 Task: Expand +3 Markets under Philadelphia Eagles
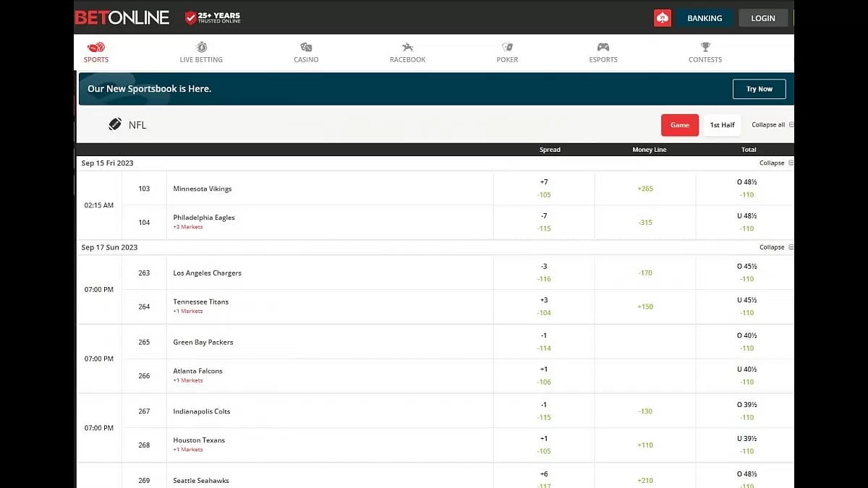click(x=188, y=227)
